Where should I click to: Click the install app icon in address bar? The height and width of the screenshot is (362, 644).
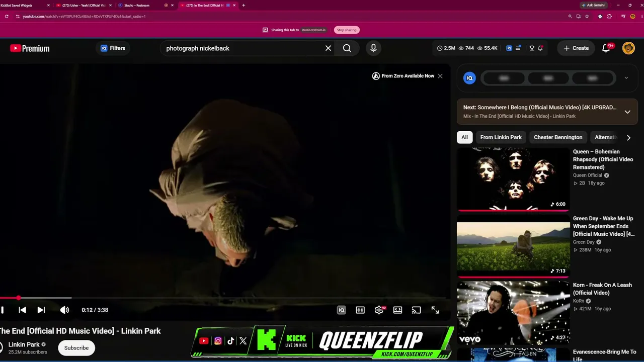[x=579, y=17]
